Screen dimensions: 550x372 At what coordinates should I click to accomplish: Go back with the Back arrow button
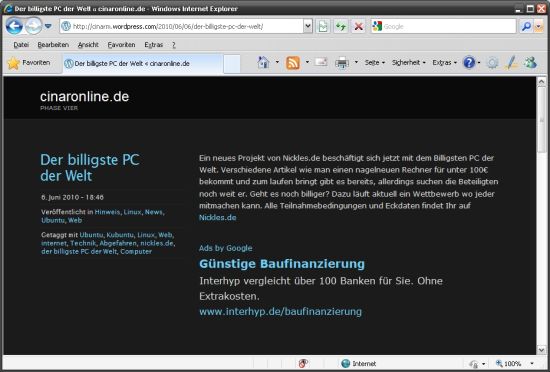[14, 26]
